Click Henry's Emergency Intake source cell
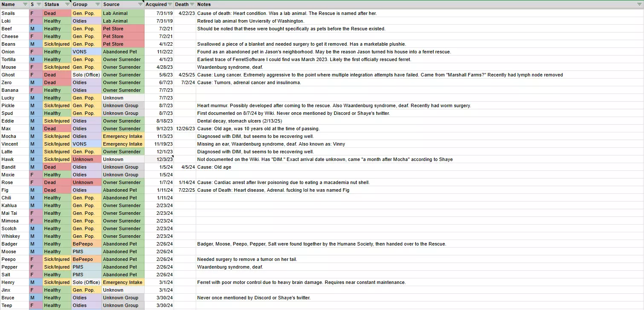The width and height of the screenshot is (644, 310). (122, 282)
